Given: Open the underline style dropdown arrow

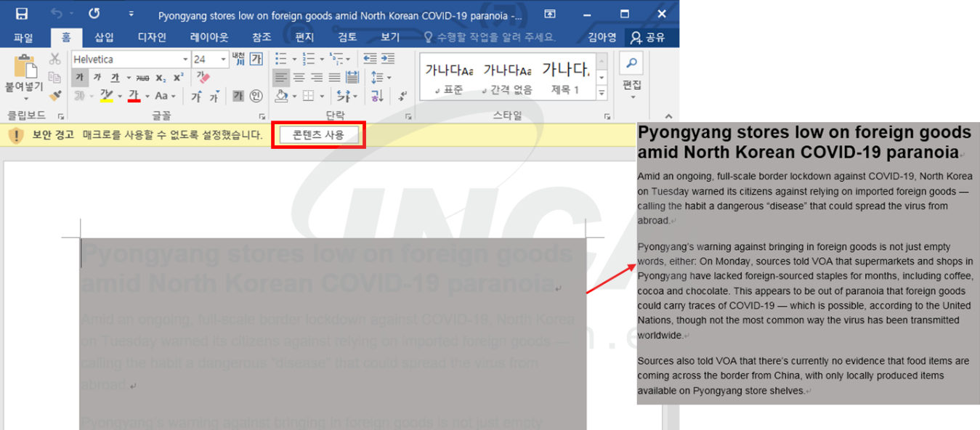Looking at the screenshot, I should (x=129, y=78).
